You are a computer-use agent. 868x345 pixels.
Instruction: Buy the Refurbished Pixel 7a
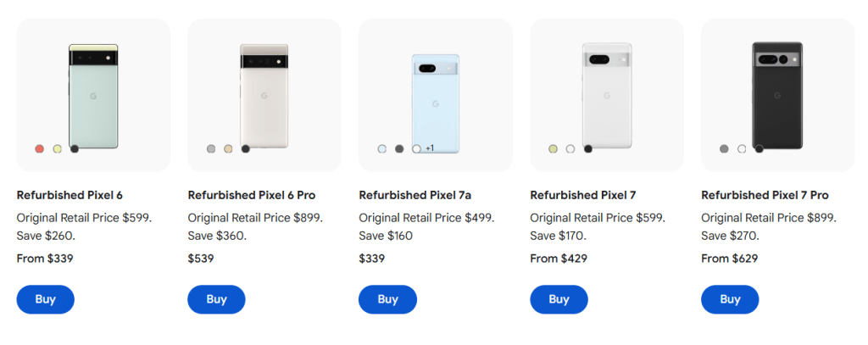tap(387, 299)
